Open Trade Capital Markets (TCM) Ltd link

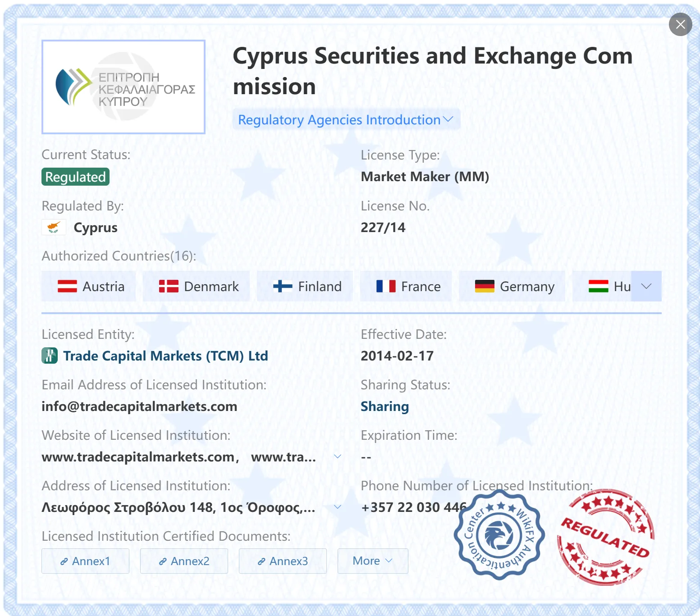(165, 356)
